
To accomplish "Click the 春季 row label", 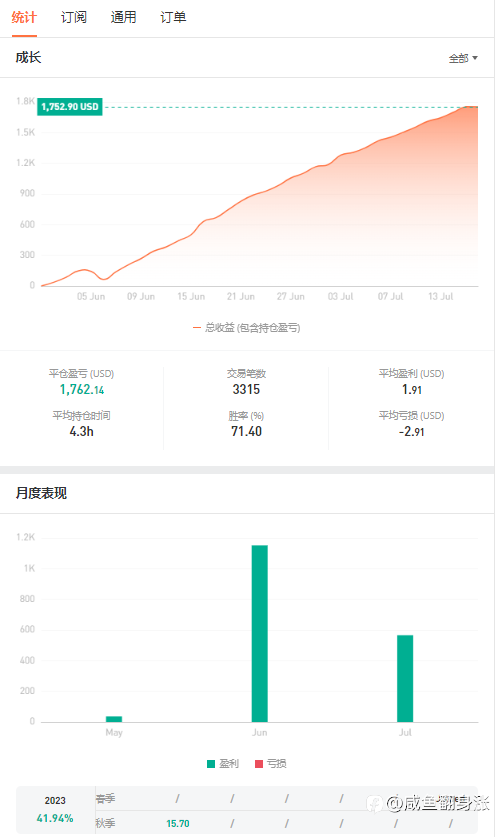I will [x=105, y=799].
